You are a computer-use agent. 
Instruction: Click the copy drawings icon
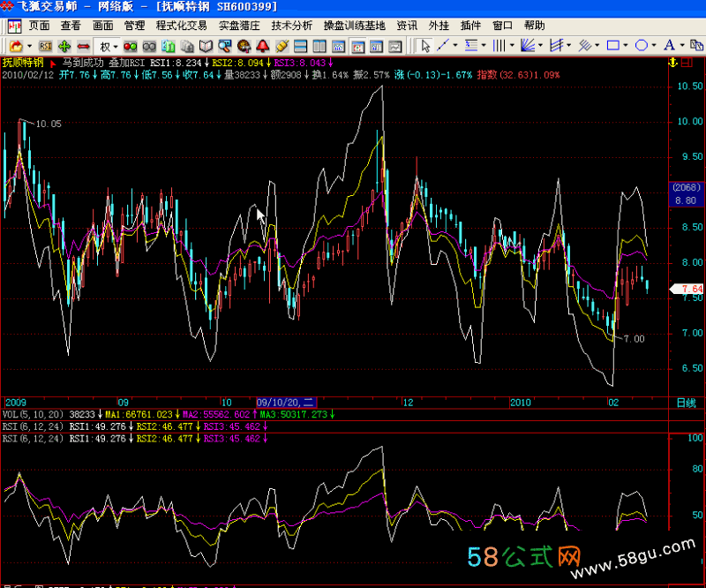(x=696, y=46)
